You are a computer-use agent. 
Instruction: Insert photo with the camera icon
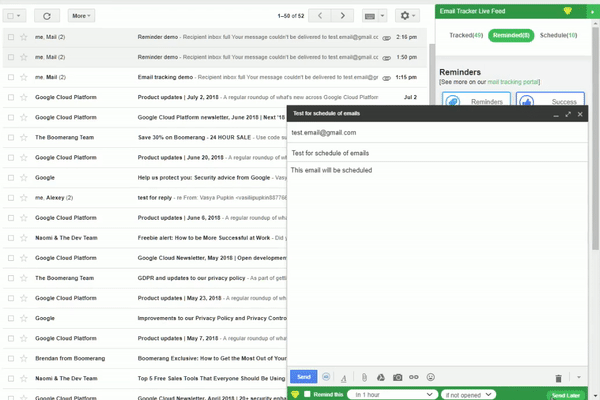[x=398, y=377]
